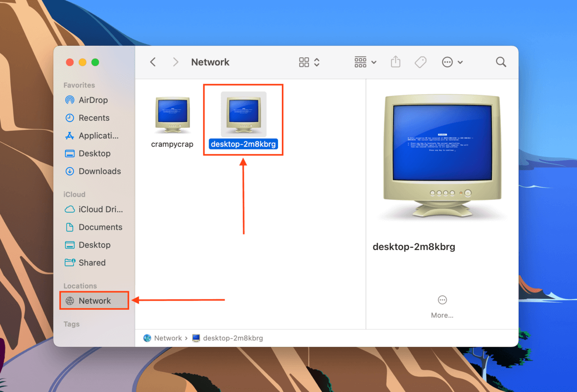The width and height of the screenshot is (577, 392).
Task: Click the Locations section header
Action: pos(80,286)
